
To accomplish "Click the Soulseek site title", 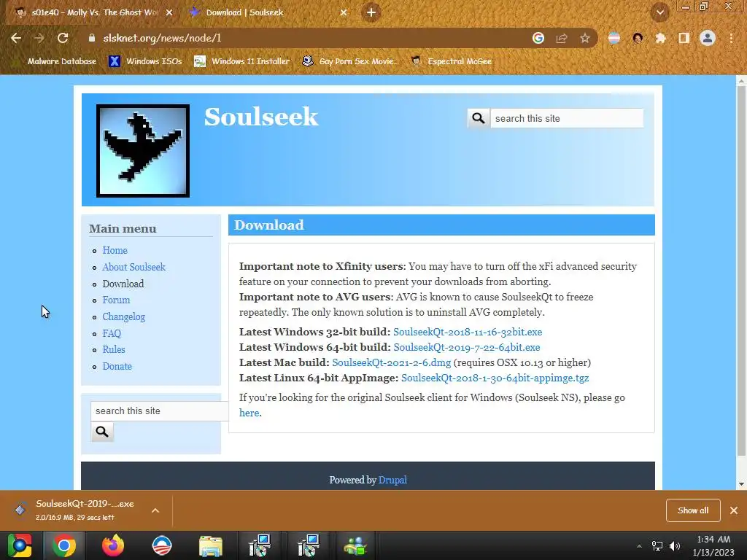I will click(x=261, y=117).
